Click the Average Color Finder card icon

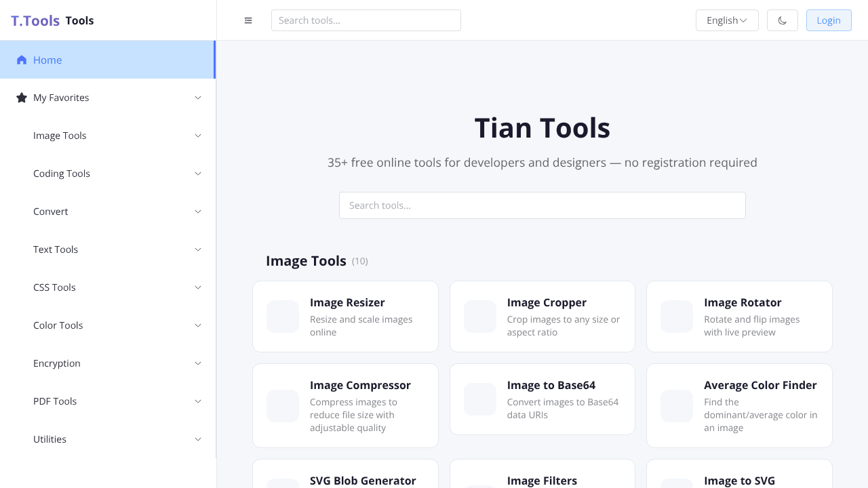pos(677,406)
